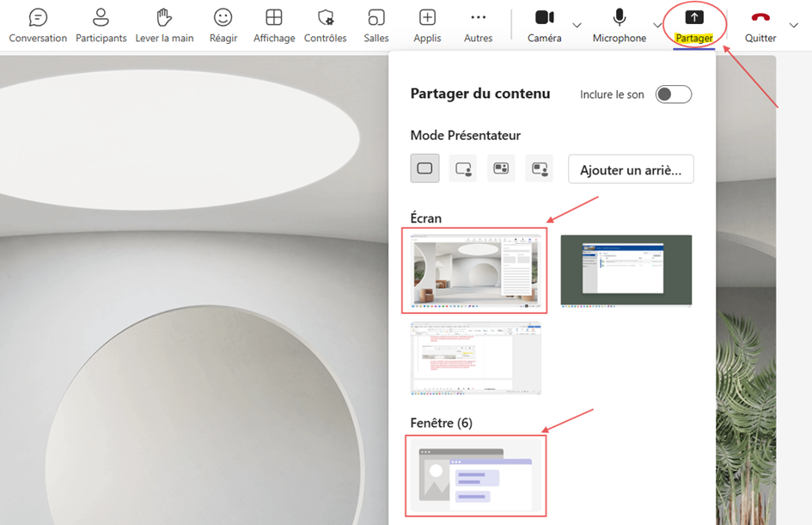The height and width of the screenshot is (525, 812).
Task: Click the Ajouter un arrière-plan button
Action: (631, 169)
